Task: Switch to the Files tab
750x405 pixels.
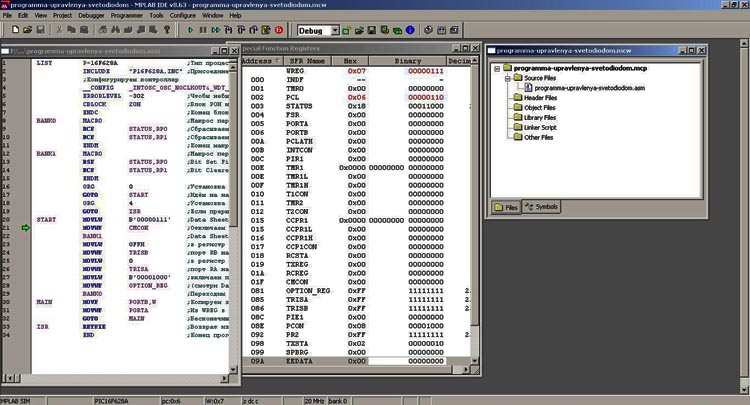Action: coord(508,206)
